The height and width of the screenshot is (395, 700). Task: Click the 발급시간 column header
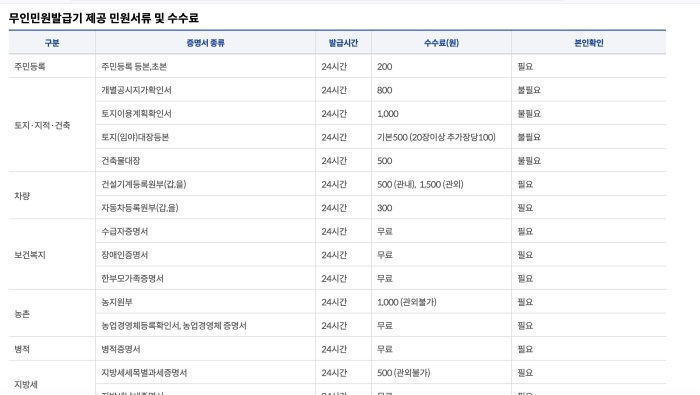[343, 43]
